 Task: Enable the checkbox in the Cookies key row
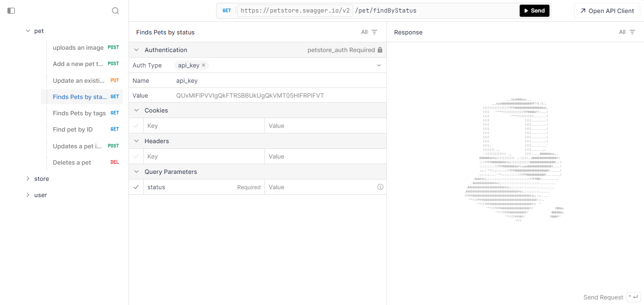(136, 125)
